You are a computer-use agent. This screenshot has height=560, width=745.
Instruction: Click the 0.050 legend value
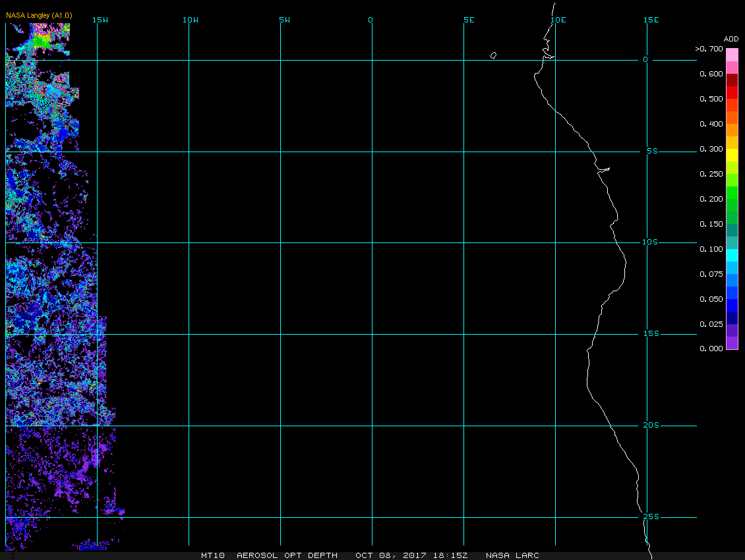click(x=711, y=299)
